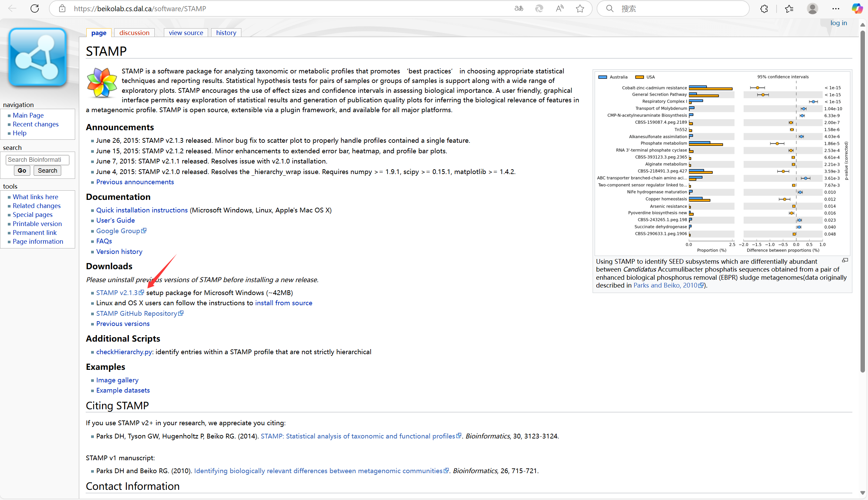
Task: Open the favorites list icon
Action: point(789,8)
